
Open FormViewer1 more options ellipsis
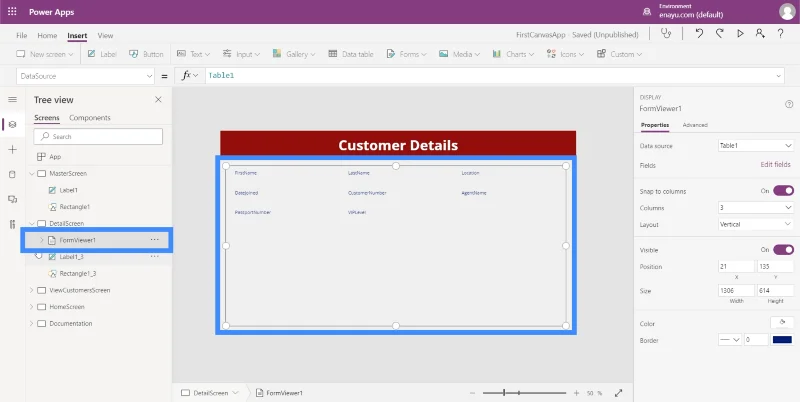click(155, 240)
